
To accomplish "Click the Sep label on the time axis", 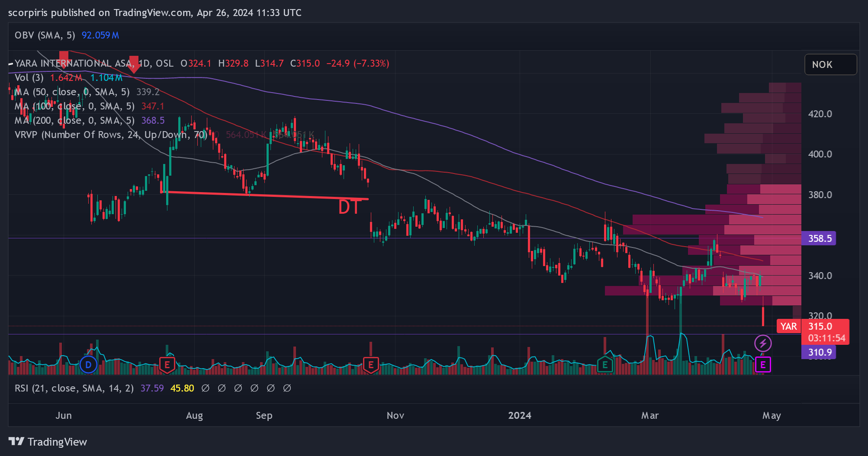I will click(x=264, y=415).
